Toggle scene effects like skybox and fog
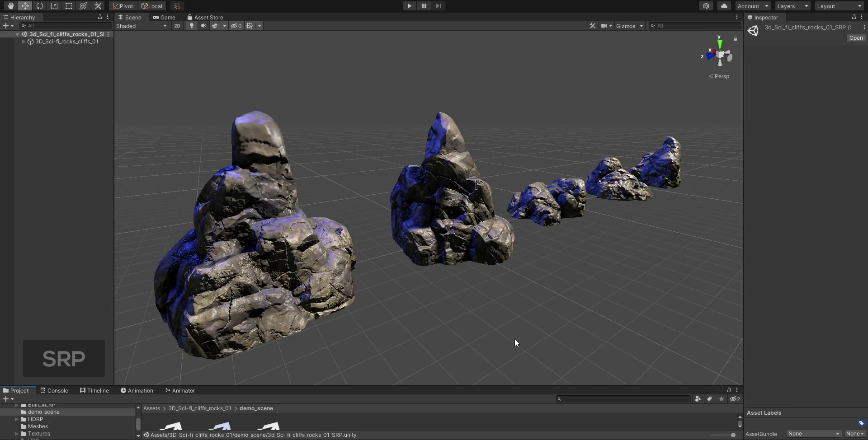 pyautogui.click(x=215, y=26)
